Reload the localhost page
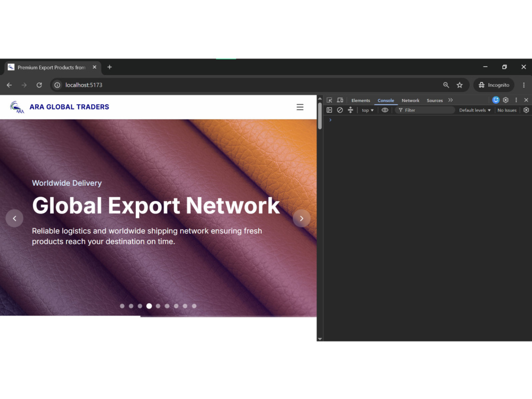Screen dimensions: 532x399 pyautogui.click(x=39, y=85)
